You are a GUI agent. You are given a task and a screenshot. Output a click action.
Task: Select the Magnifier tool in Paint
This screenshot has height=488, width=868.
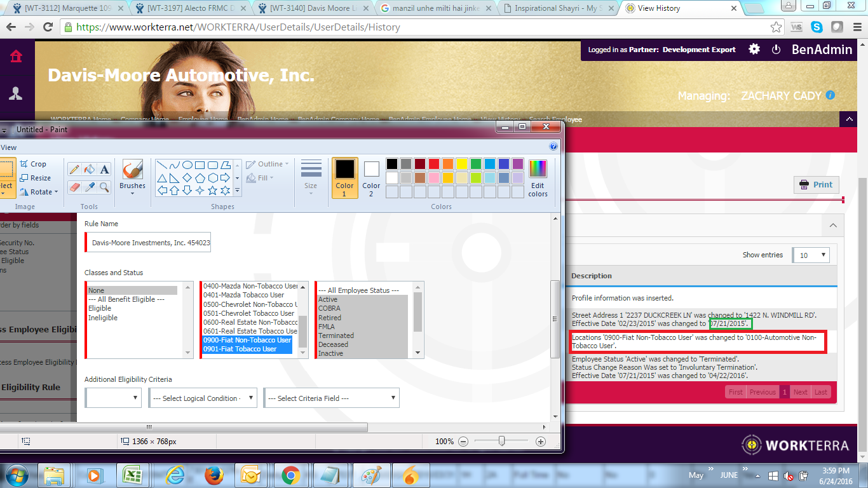105,187
